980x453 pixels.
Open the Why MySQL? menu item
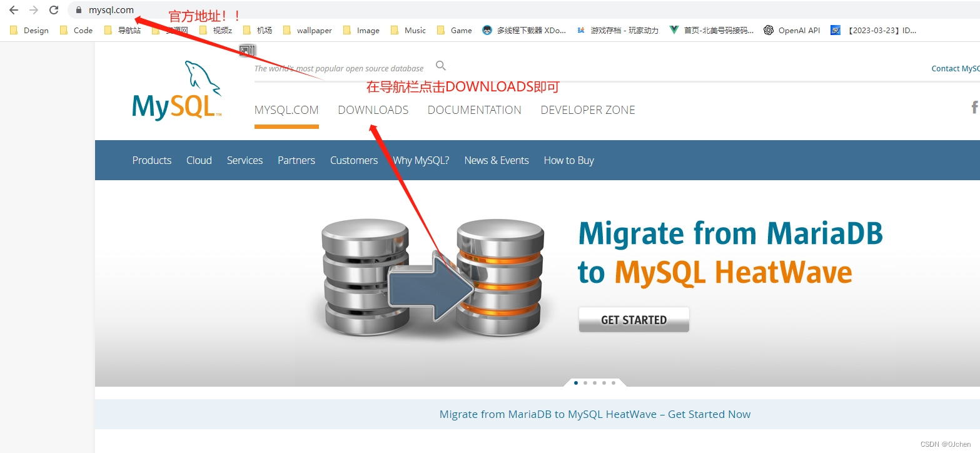point(421,160)
